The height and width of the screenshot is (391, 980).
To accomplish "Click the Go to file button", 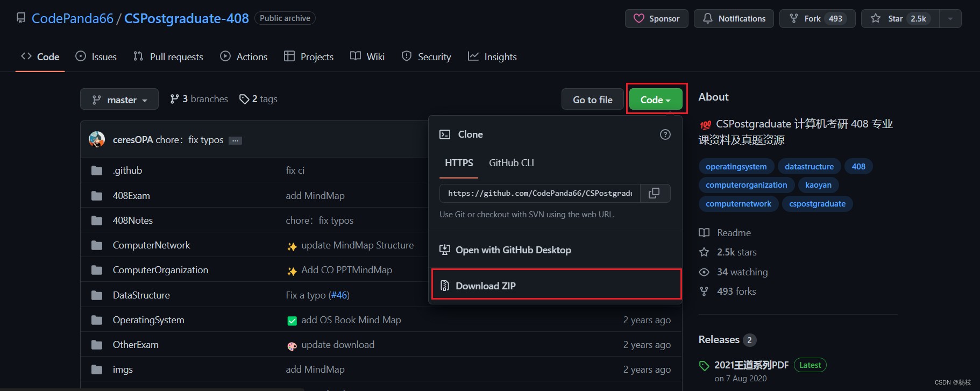I will [593, 99].
